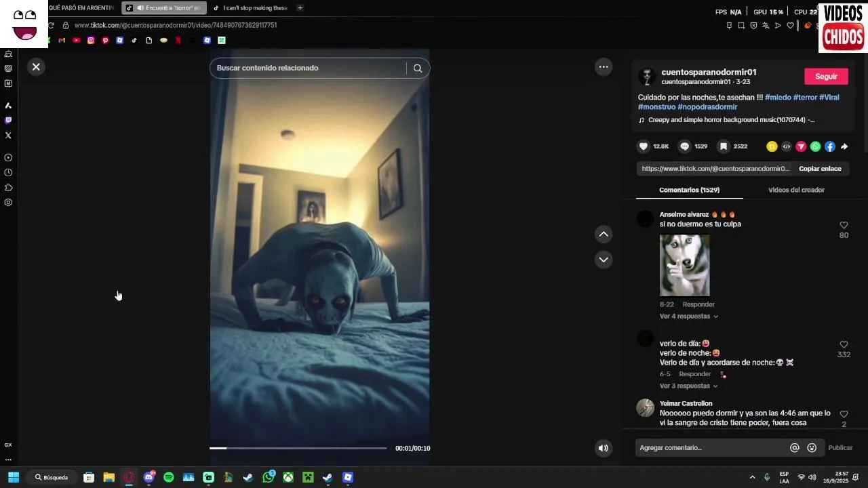Open the three-dot more options menu
Image resolution: width=868 pixels, height=488 pixels.
pos(604,66)
